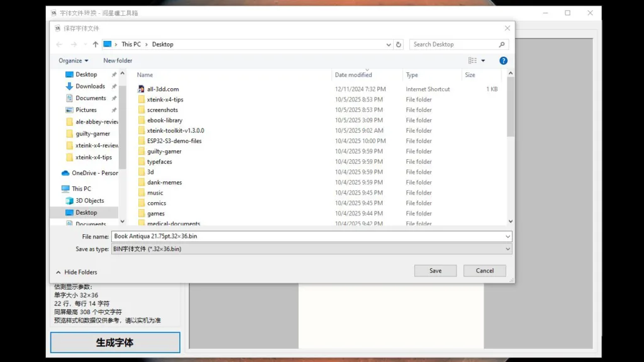The image size is (644, 362).
Task: Open the Help question mark icon
Action: pos(503,60)
